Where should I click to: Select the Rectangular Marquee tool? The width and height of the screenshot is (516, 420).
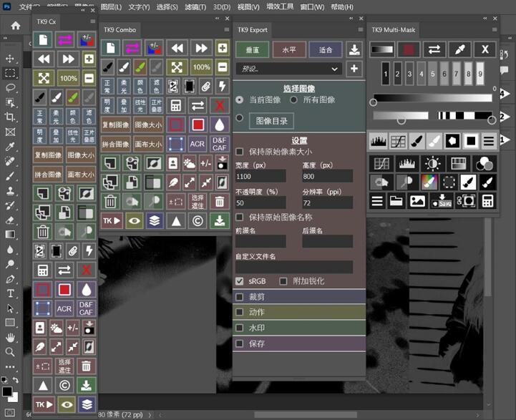point(10,73)
